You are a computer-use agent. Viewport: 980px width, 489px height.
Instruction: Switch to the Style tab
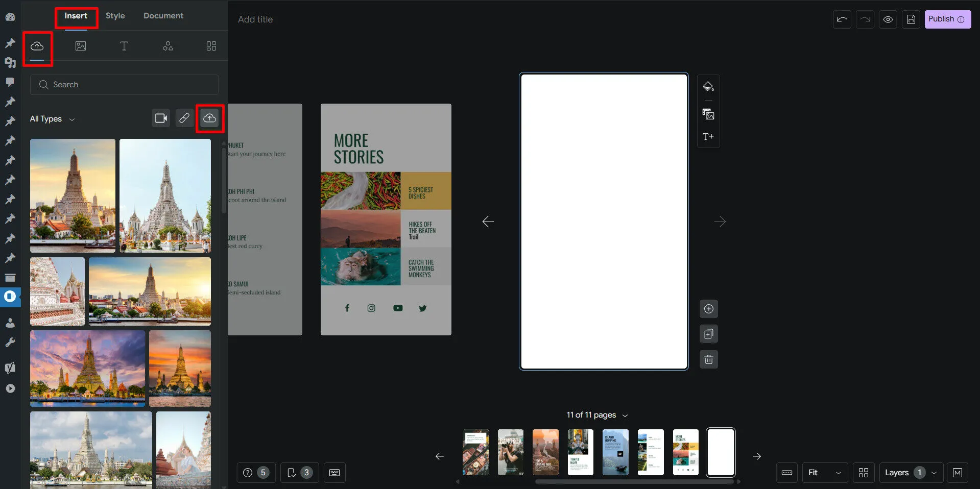pos(115,16)
